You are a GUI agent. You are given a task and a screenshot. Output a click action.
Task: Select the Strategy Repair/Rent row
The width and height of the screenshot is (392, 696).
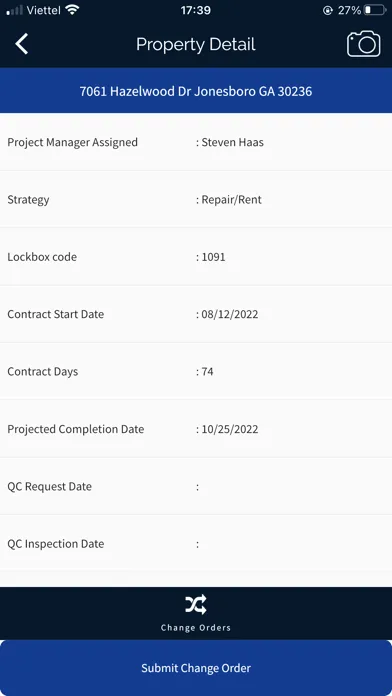point(196,199)
